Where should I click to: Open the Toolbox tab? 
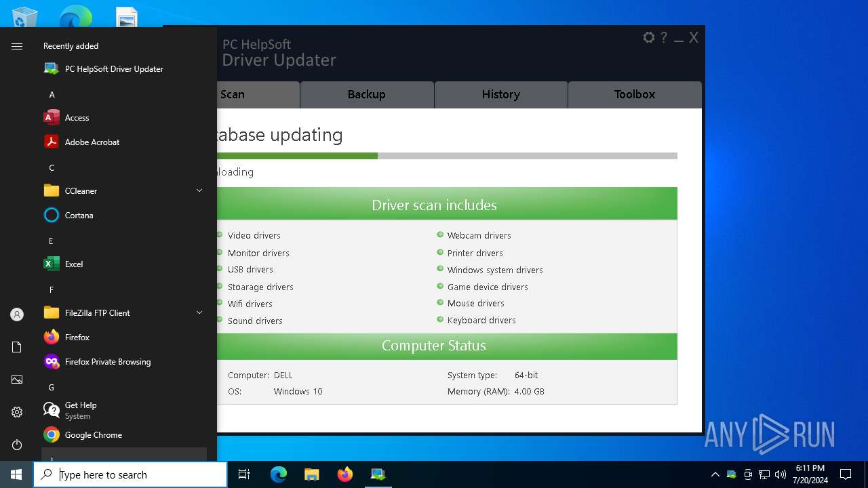coord(635,95)
